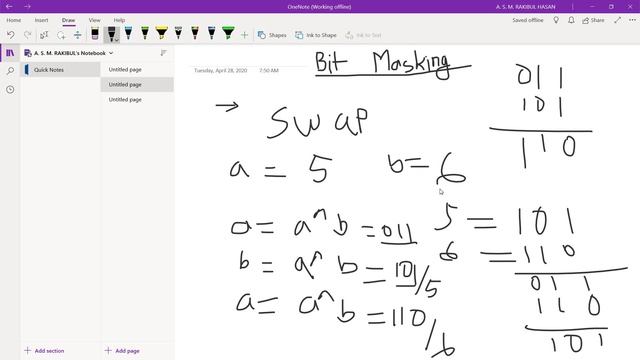
Task: Open the Help tab
Action: pos(119,20)
